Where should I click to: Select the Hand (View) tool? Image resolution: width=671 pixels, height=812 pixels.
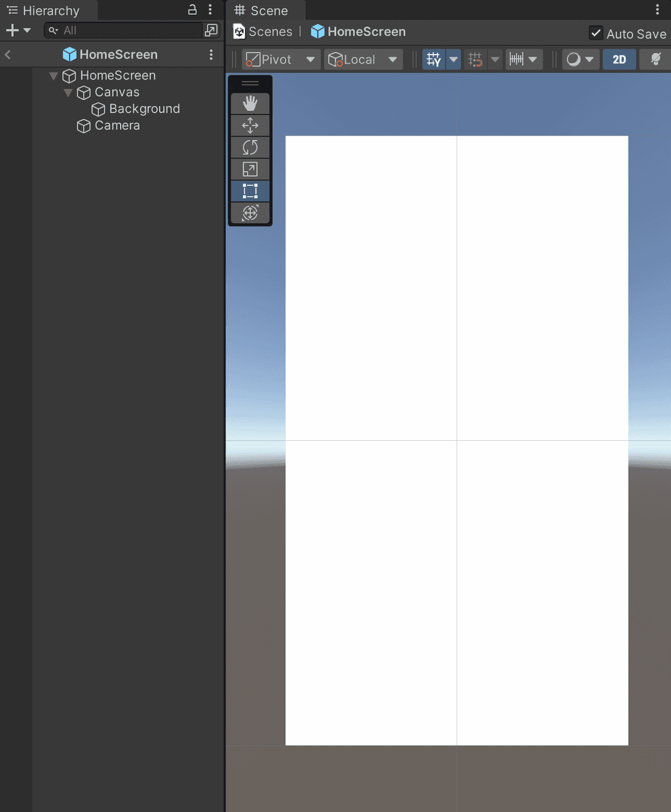pyautogui.click(x=250, y=103)
